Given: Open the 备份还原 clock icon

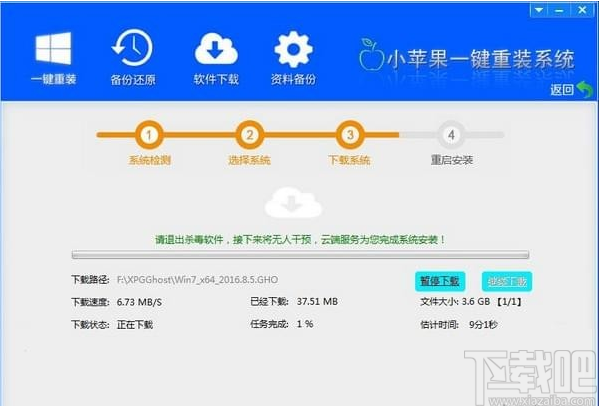Looking at the screenshot, I should tap(132, 49).
